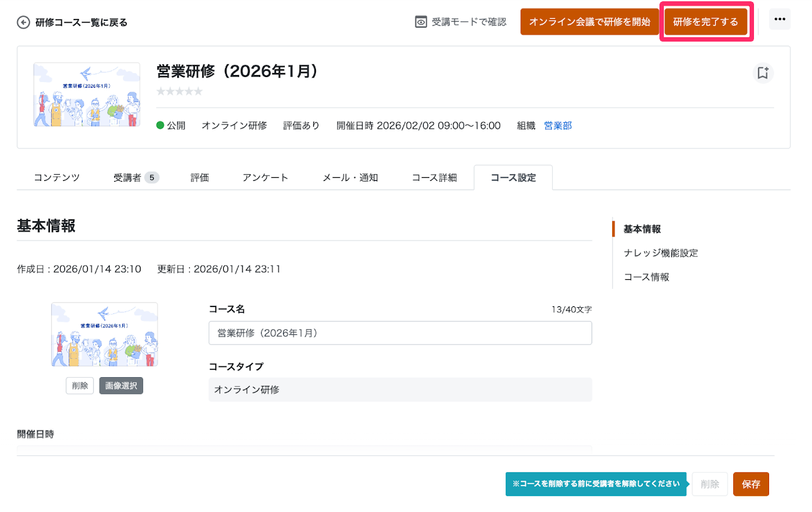Click the bottom-bar 削除 course button
812x512 pixels.
[710, 484]
